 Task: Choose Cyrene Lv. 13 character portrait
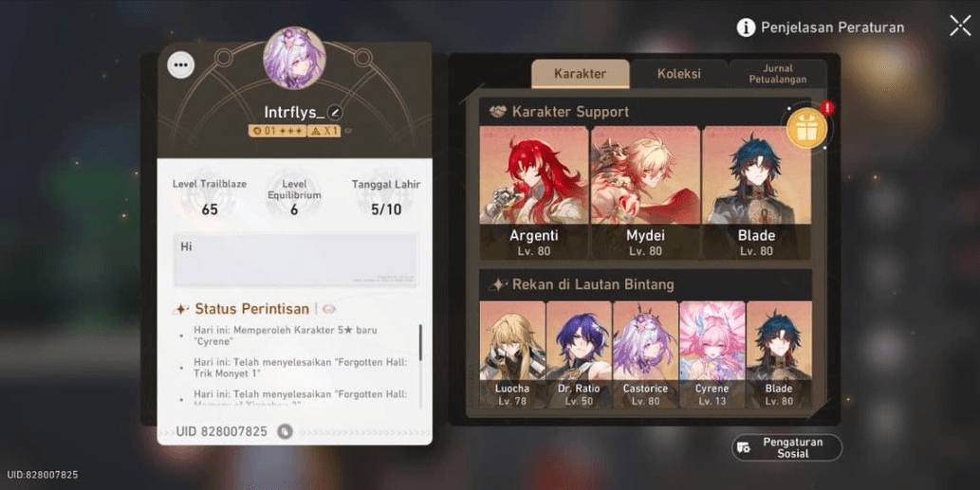(x=712, y=354)
